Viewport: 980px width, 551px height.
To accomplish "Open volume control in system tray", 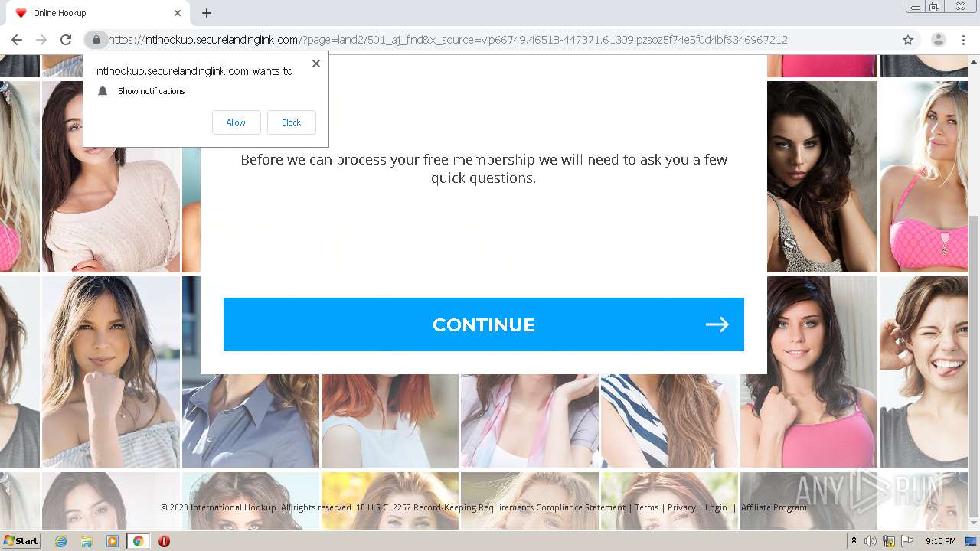I will pos(871,541).
